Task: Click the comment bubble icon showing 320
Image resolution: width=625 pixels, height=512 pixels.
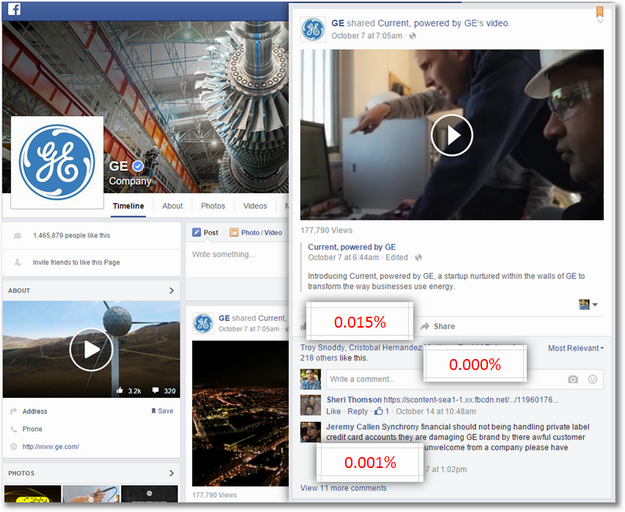Action: click(156, 390)
